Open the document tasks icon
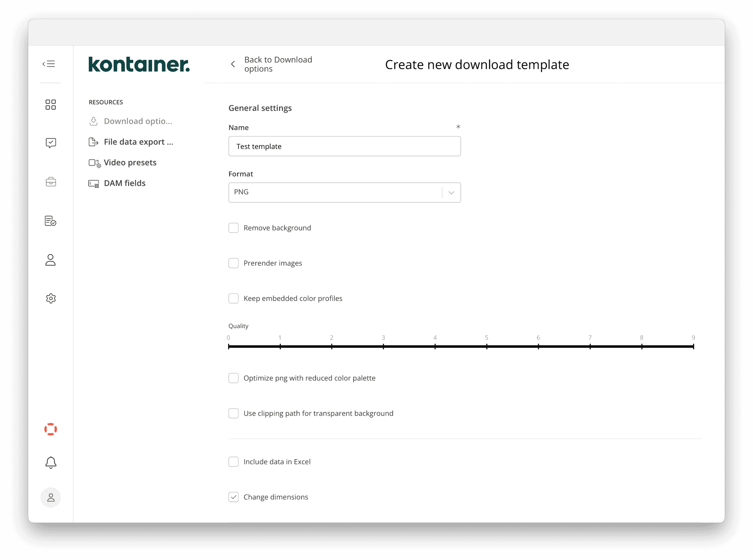753x560 pixels. (x=51, y=221)
